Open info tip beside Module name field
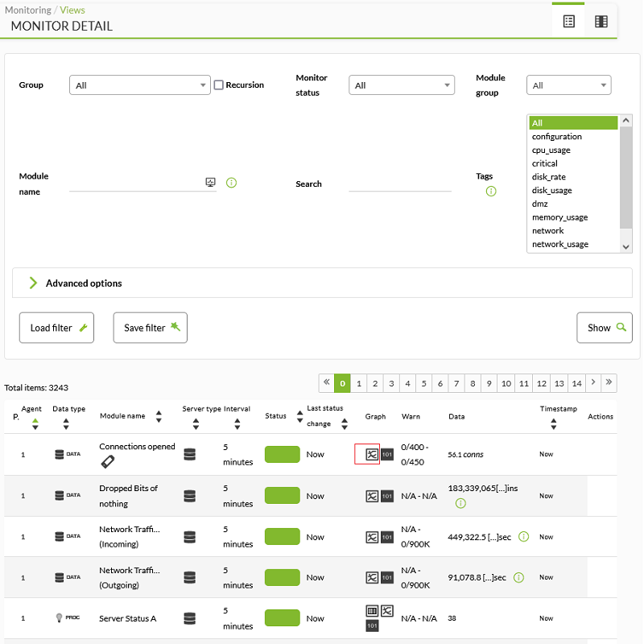The image size is (644, 644). click(231, 183)
